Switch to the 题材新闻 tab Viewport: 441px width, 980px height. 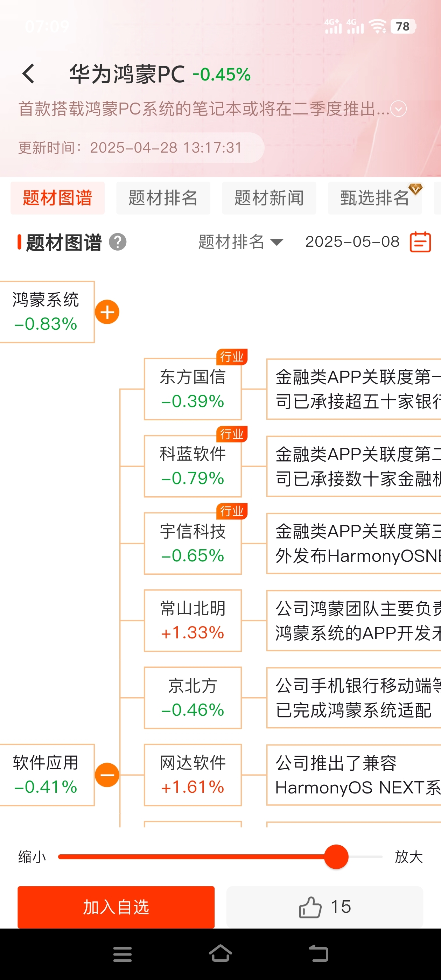coord(269,198)
